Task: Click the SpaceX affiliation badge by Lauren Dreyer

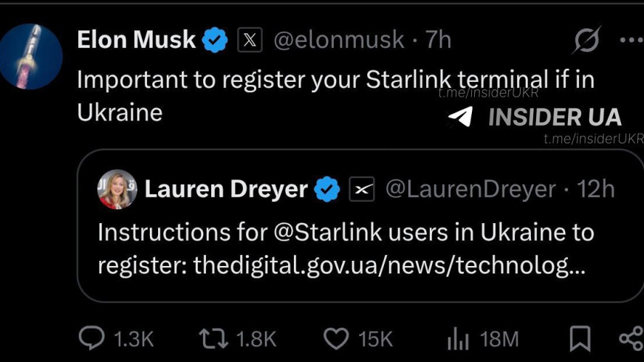Action: 362,189
